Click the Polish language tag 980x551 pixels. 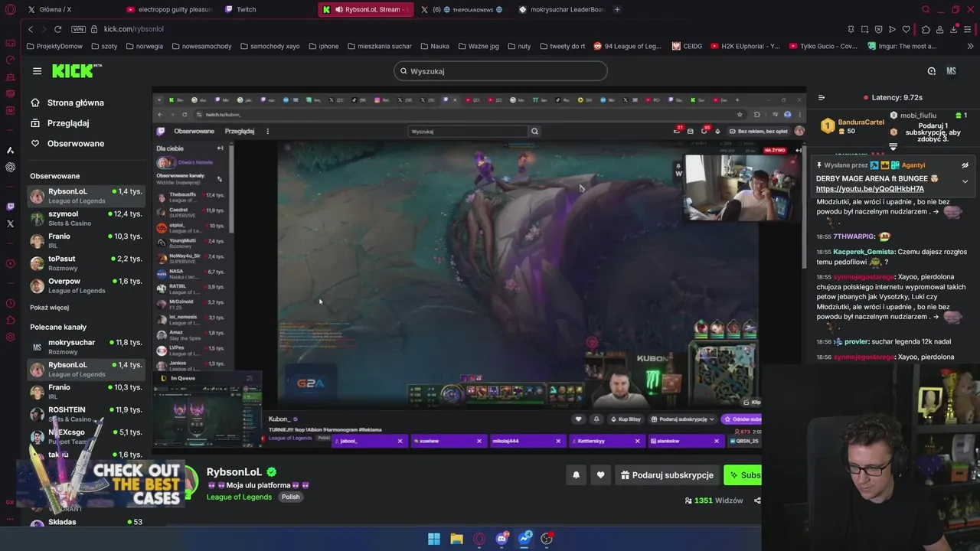(290, 497)
